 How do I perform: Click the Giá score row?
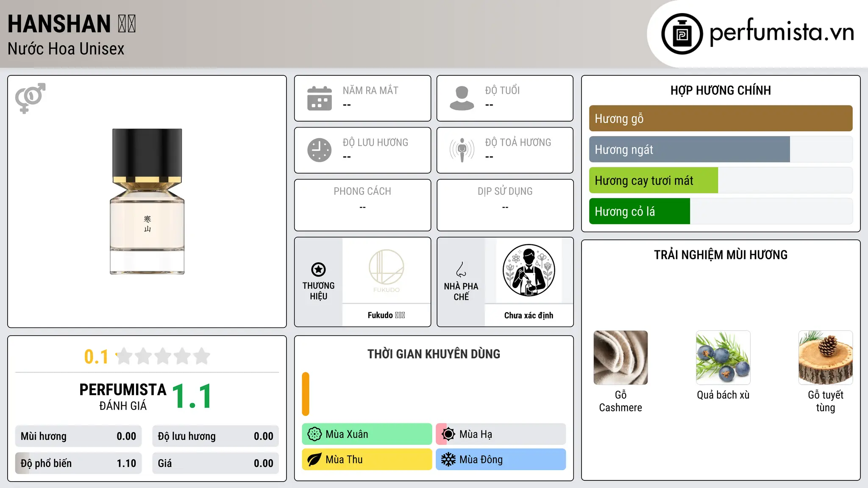pos(216,463)
